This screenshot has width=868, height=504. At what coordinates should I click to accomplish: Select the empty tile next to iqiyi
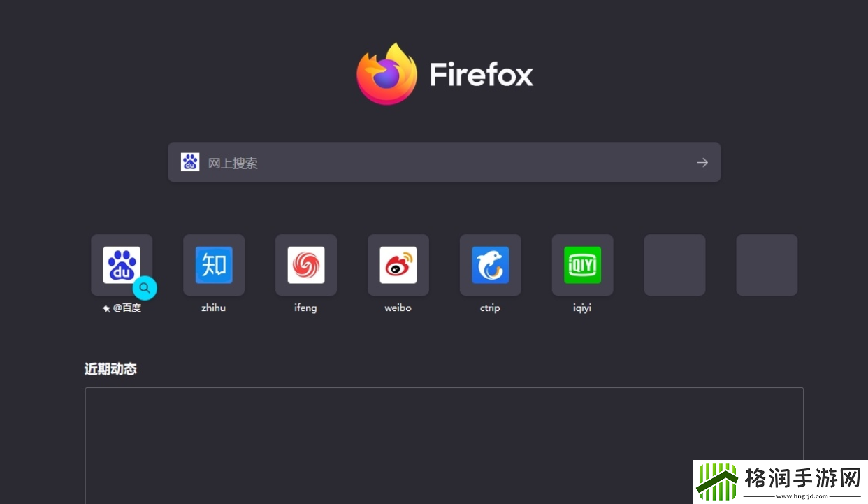(674, 265)
